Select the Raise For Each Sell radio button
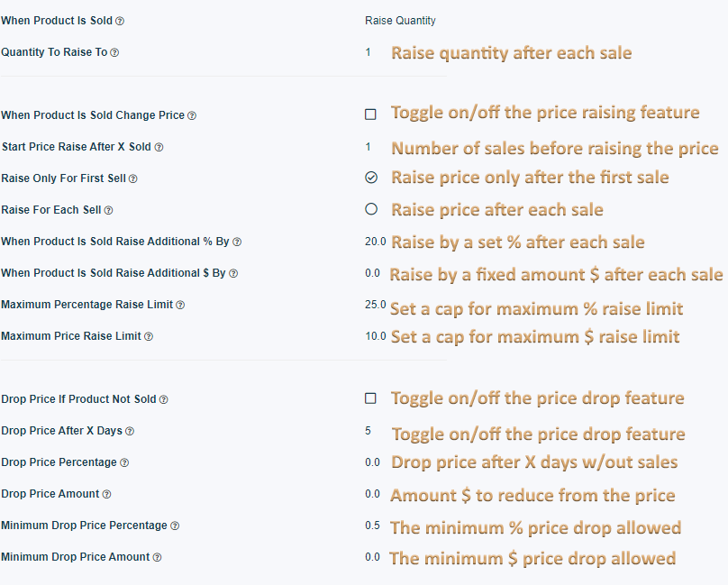This screenshot has height=585, width=728. 371,209
